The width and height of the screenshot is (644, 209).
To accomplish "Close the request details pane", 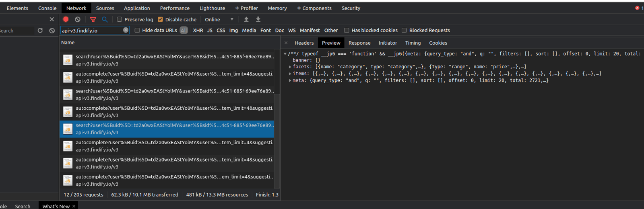I will [x=286, y=43].
